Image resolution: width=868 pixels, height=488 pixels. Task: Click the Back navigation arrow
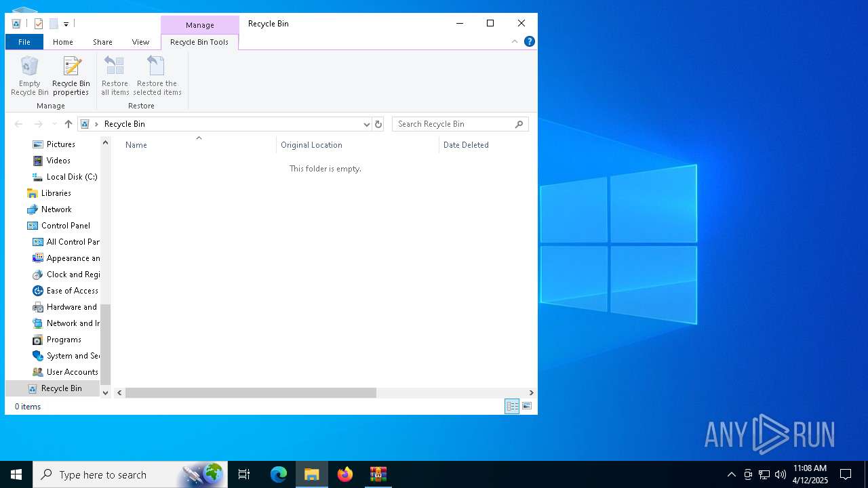click(19, 124)
